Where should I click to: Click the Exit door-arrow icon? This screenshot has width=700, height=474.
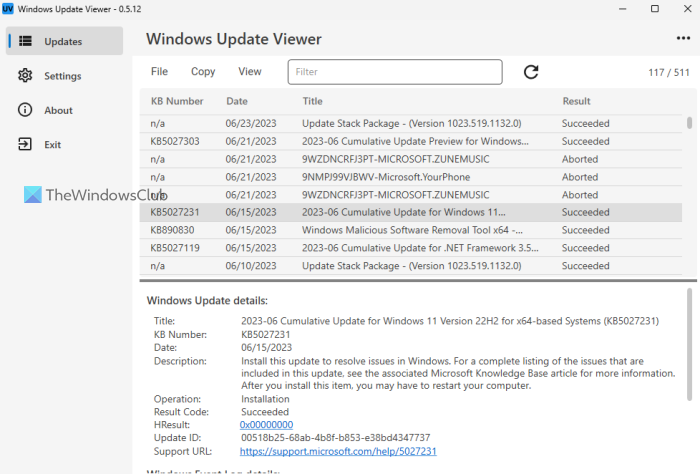click(x=25, y=144)
